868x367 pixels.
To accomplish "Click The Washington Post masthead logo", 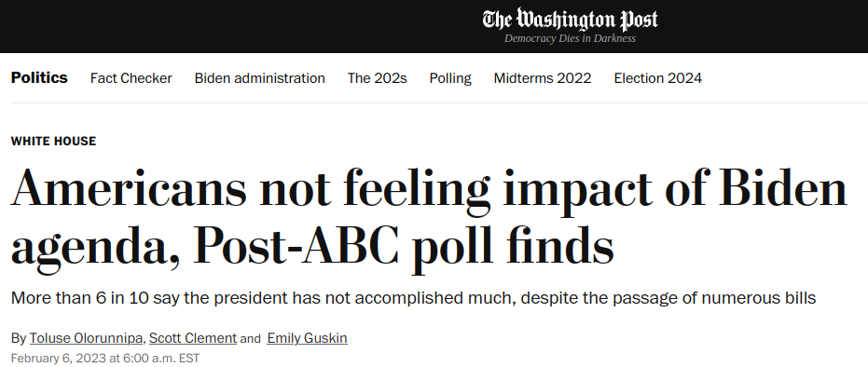I will [x=570, y=20].
